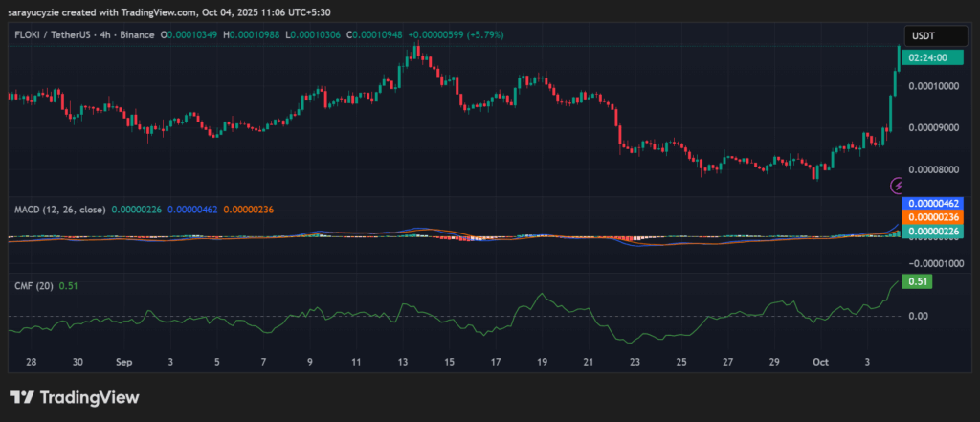Click the orange 0.00000236 signal label
Screen dimensions: 980x422
(x=935, y=217)
